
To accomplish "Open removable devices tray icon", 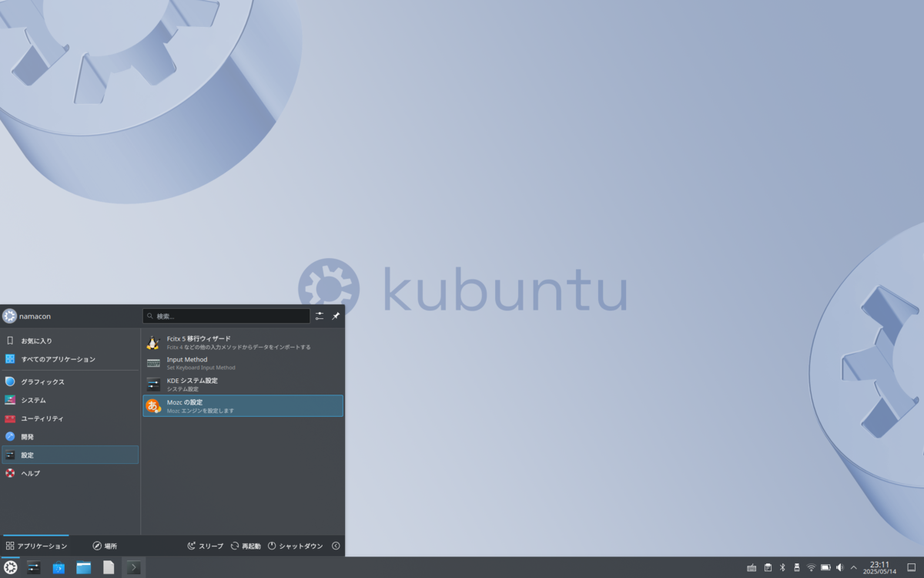I will point(796,568).
